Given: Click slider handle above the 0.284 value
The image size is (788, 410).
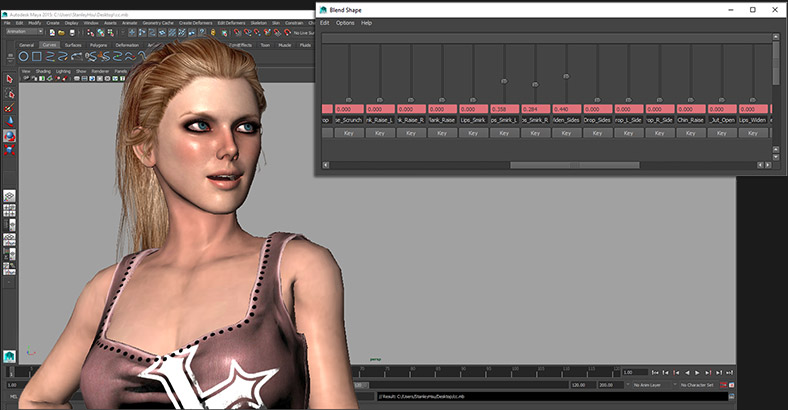Looking at the screenshot, I should click(x=535, y=84).
